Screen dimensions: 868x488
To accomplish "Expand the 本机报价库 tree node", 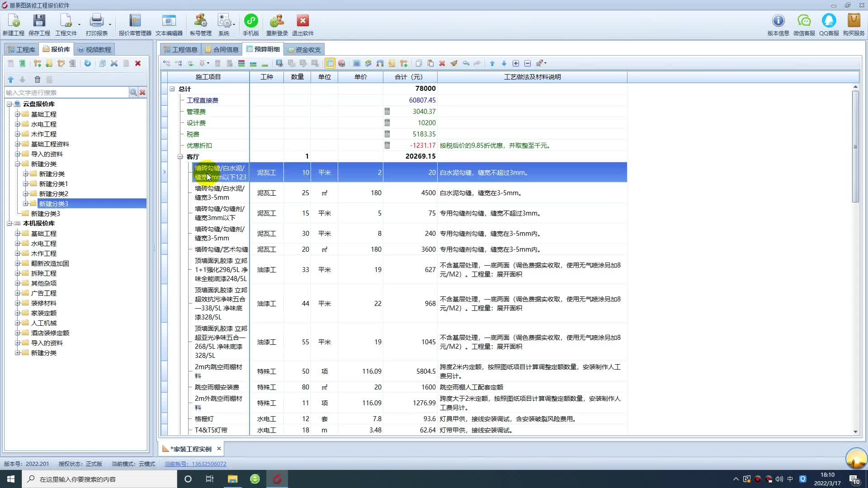I will coord(9,223).
